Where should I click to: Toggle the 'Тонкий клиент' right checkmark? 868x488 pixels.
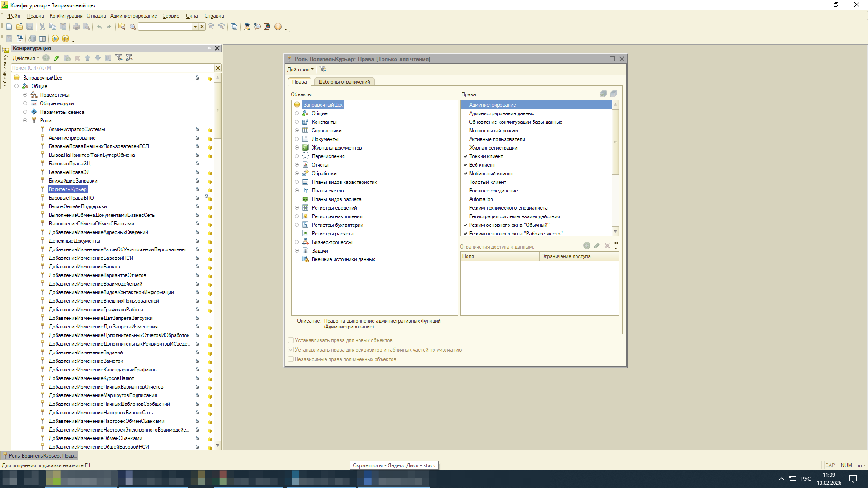coord(465,156)
